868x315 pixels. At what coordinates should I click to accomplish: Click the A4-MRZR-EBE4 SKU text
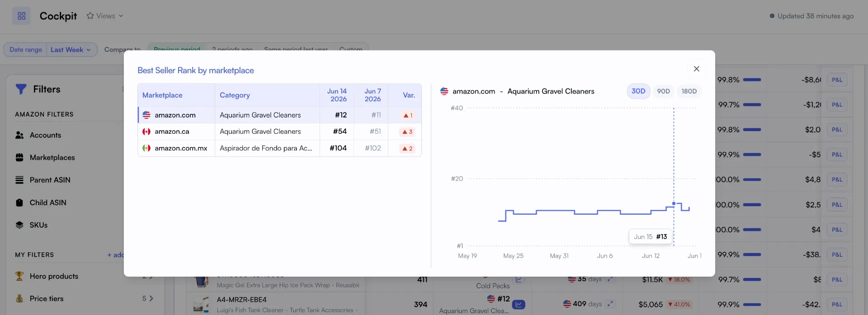241,300
